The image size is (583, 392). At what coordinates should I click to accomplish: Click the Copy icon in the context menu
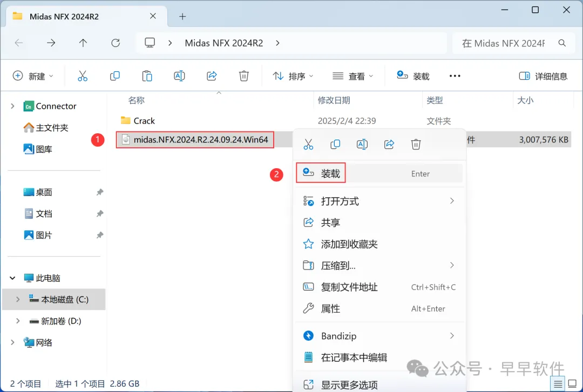335,144
